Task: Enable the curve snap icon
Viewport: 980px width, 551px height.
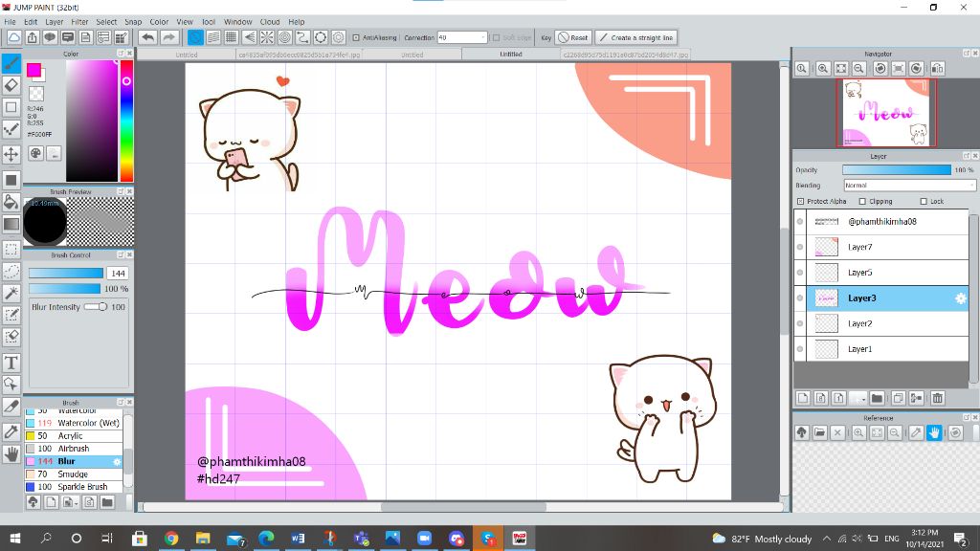Action: coord(302,37)
